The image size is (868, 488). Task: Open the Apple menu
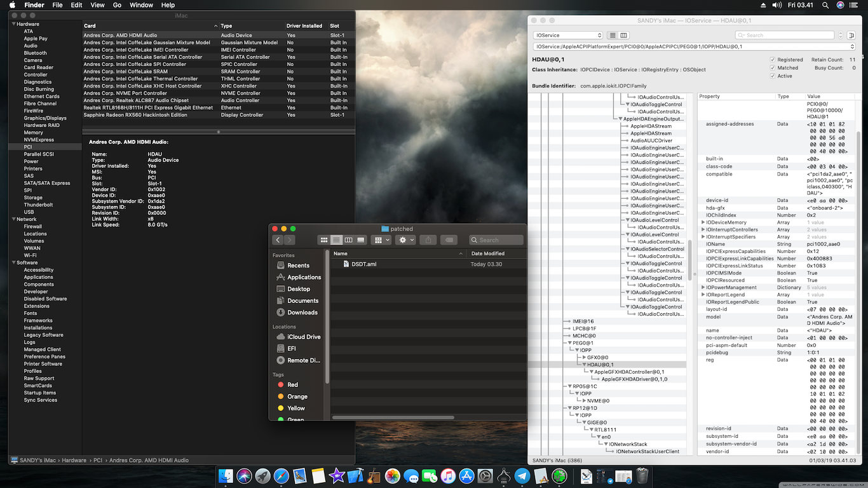[12, 5]
